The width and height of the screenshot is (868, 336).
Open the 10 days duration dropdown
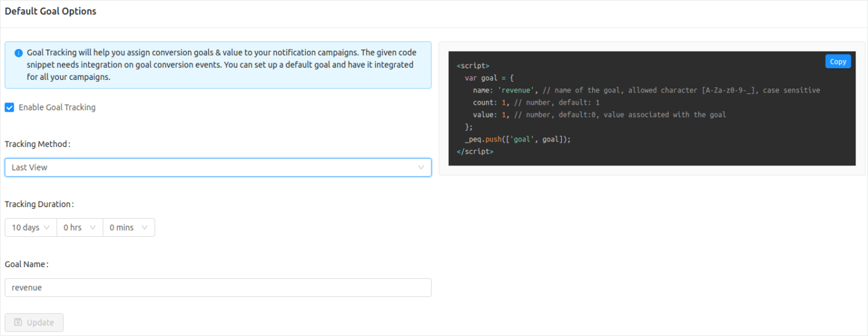[x=30, y=228]
